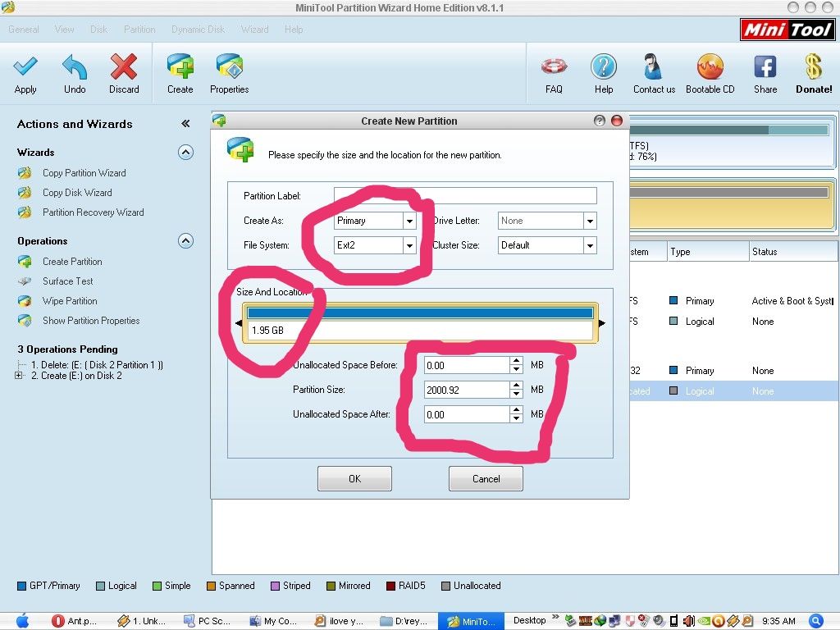Open the FAQ lifebuoy icon
The image size is (840, 630).
tap(554, 68)
